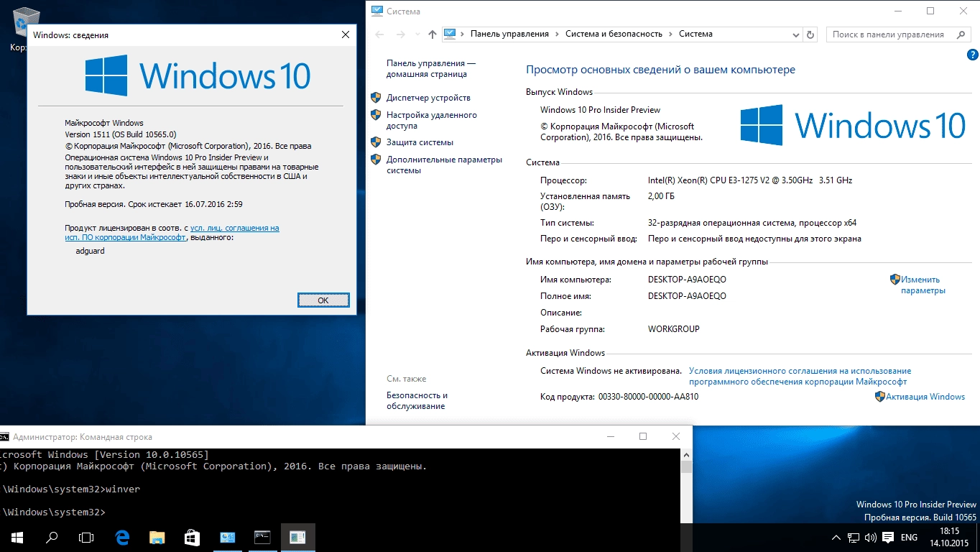This screenshot has height=552, width=980.
Task: Open volume tray icon
Action: pyautogui.click(x=871, y=538)
